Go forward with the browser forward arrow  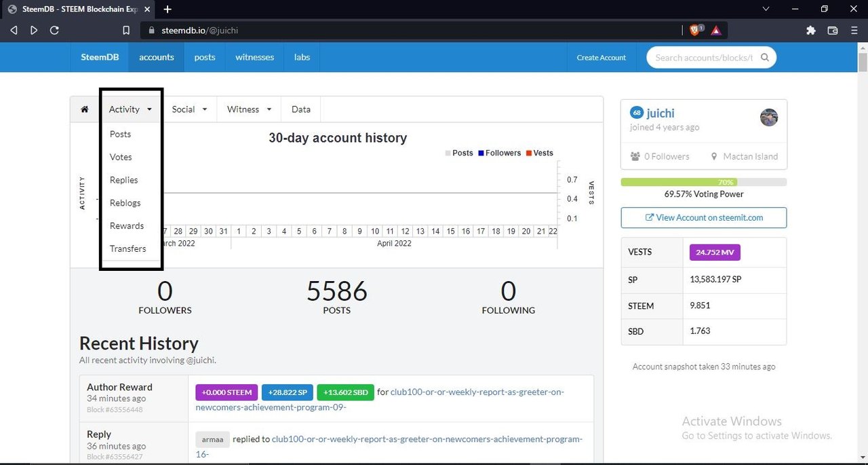point(34,30)
